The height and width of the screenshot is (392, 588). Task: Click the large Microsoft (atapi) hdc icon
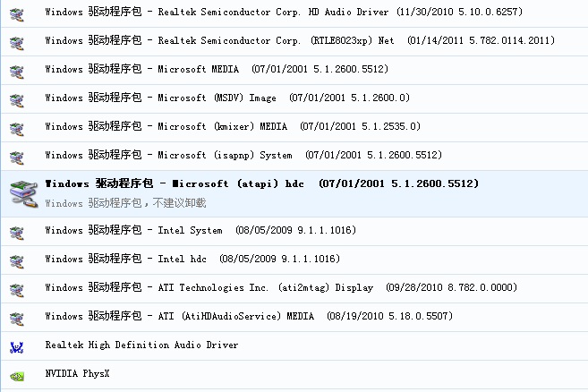(23, 193)
